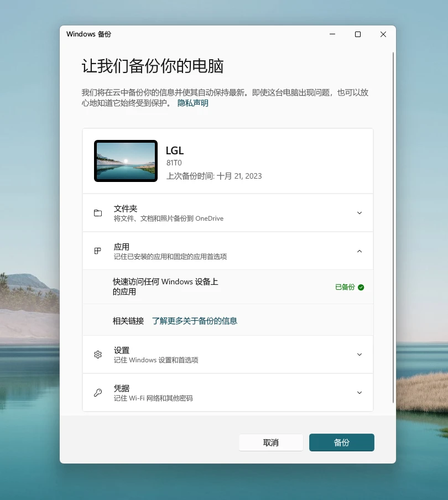The width and height of the screenshot is (448, 500).
Task: Click the 取消 button
Action: tap(270, 442)
